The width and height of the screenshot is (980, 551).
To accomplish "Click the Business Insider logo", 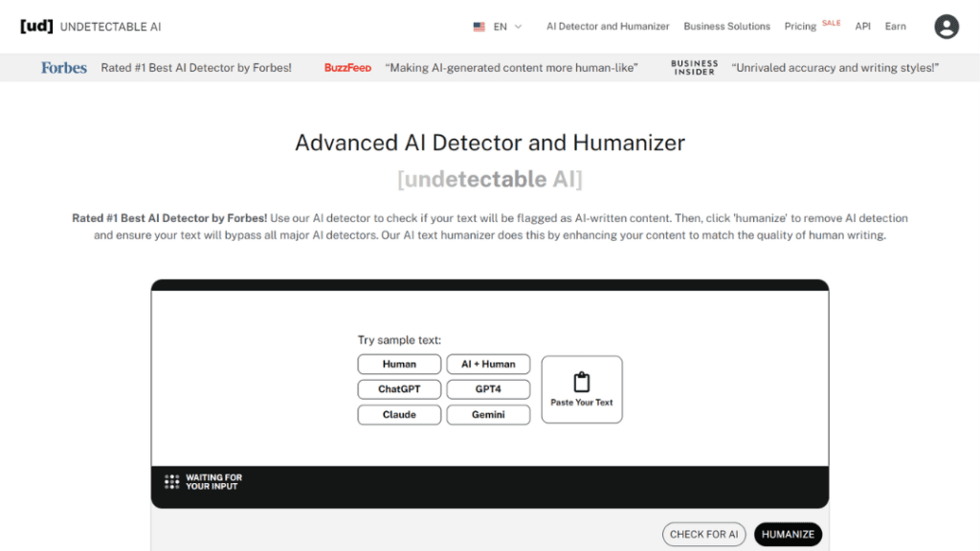I will (694, 68).
